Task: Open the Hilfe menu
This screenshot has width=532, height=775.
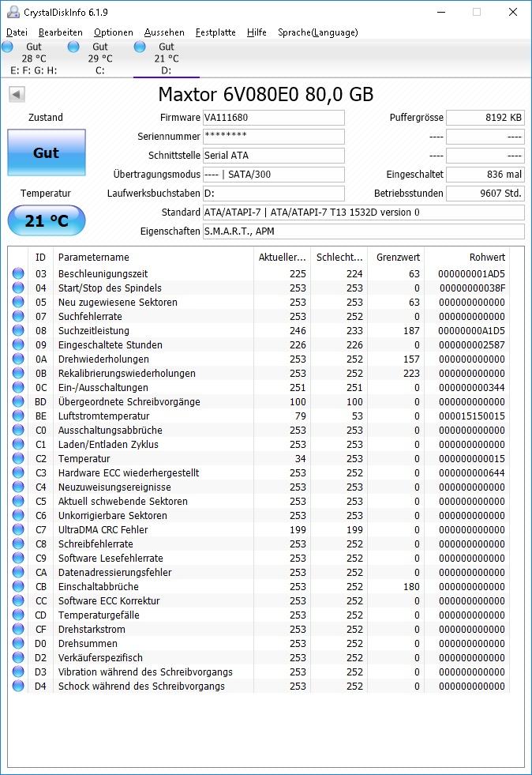Action: 257,32
